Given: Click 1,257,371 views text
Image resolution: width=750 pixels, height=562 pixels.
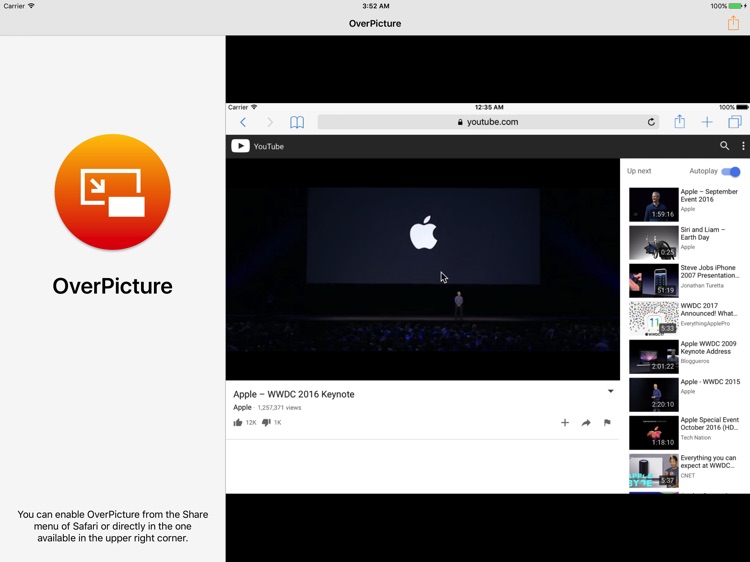Looking at the screenshot, I should point(279,408).
